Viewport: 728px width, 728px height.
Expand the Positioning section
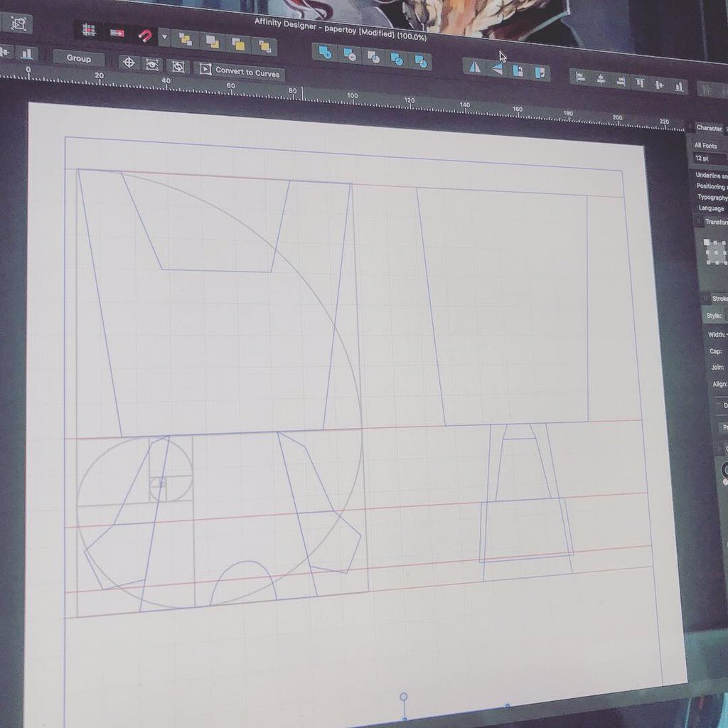(712, 186)
